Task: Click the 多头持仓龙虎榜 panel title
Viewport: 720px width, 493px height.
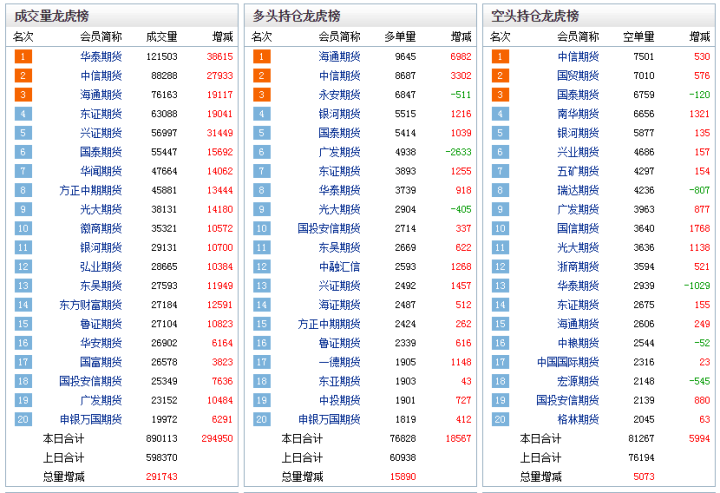Action: coord(296,16)
